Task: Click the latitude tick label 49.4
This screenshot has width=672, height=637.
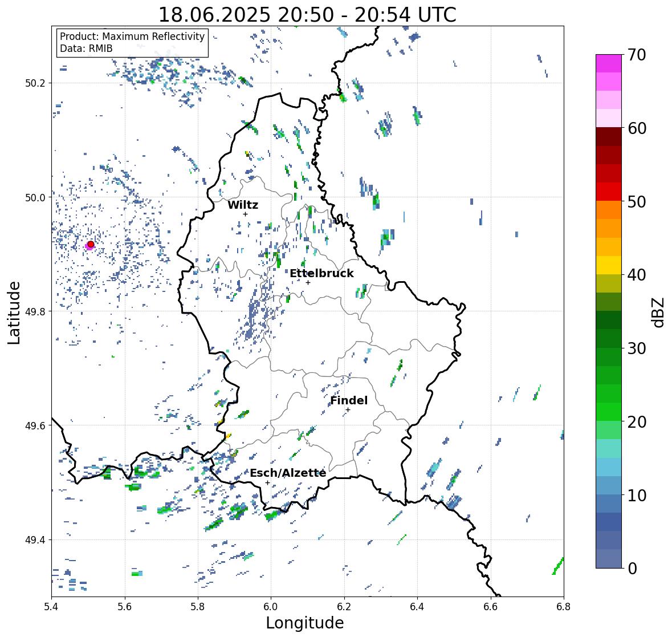Action: click(x=35, y=540)
